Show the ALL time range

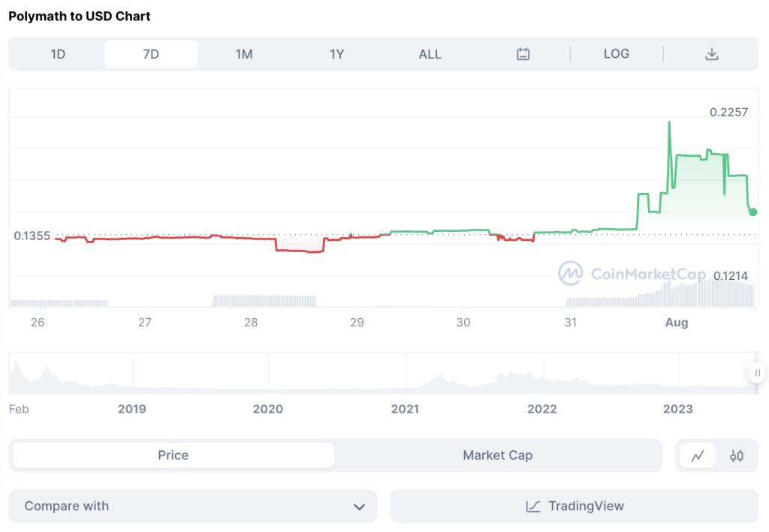430,54
